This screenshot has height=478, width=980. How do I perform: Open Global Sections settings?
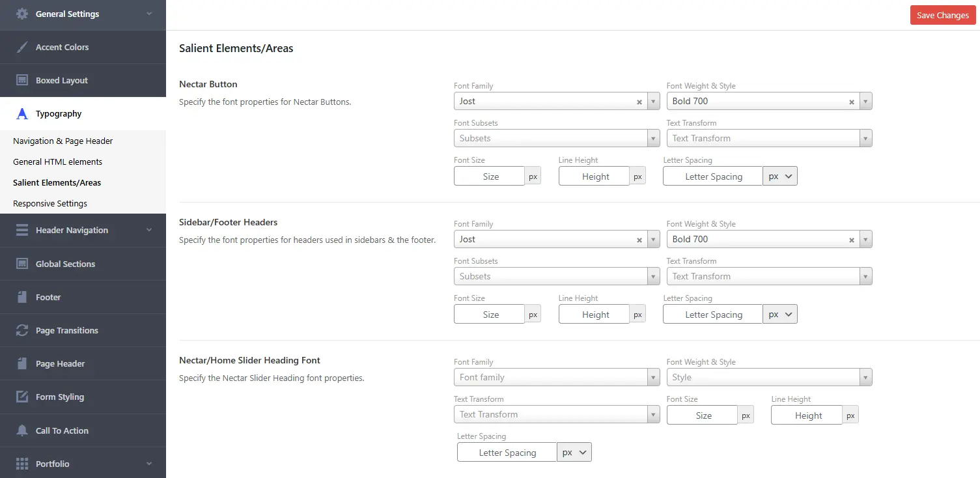(83, 264)
